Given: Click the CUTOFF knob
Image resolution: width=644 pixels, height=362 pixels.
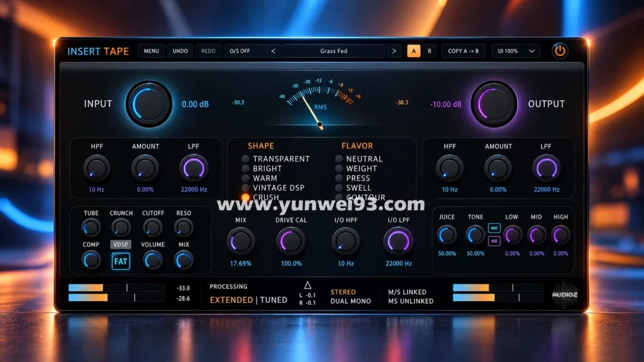Looking at the screenshot, I should (x=152, y=228).
